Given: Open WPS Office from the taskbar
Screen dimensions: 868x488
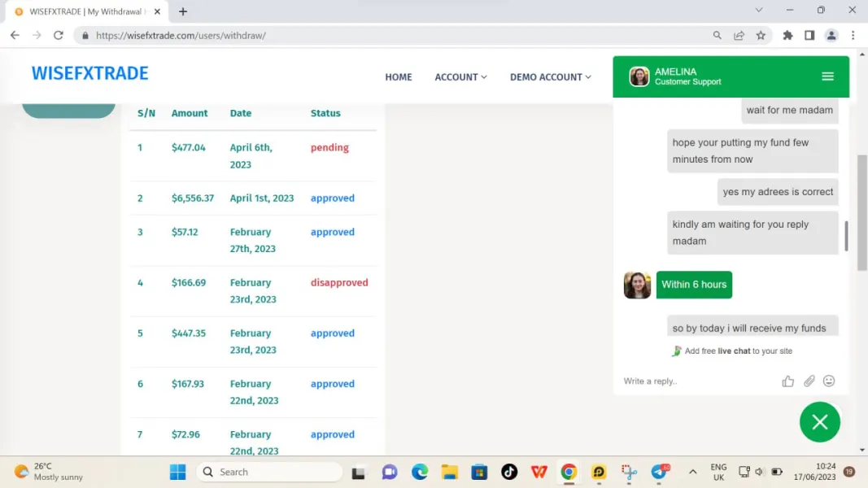Looking at the screenshot, I should click(x=539, y=472).
